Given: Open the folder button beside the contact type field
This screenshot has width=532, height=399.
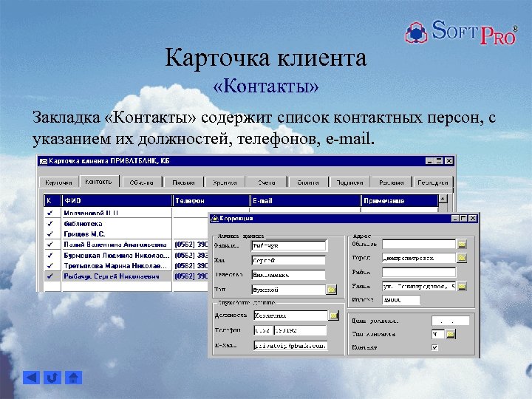Looking at the screenshot, I should [450, 335].
